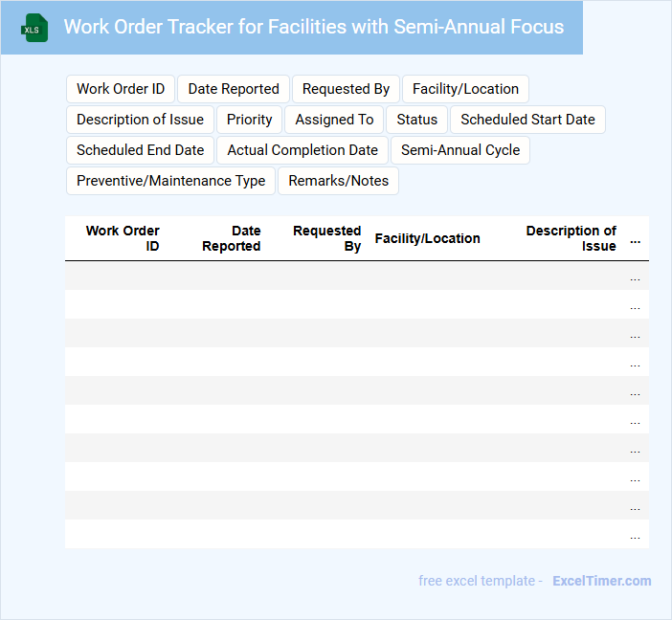Click the Description of Issue tag
The height and width of the screenshot is (620, 672).
click(x=140, y=120)
